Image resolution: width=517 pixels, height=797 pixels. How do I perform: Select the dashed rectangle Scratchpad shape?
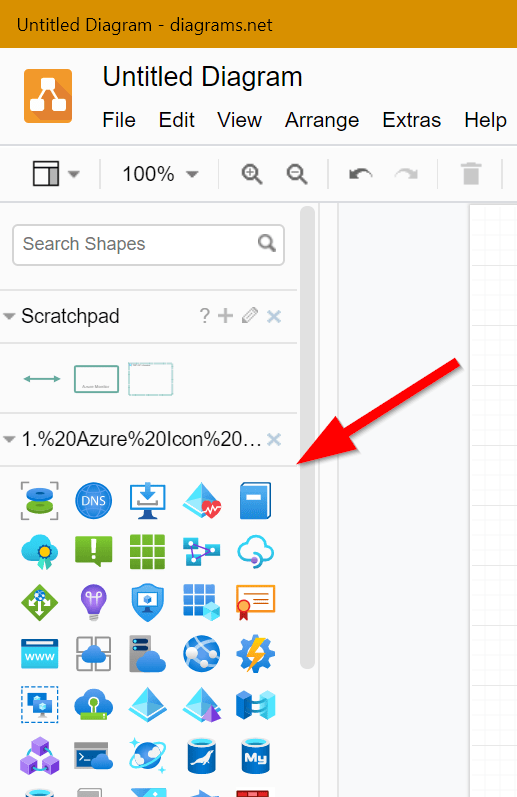point(150,379)
